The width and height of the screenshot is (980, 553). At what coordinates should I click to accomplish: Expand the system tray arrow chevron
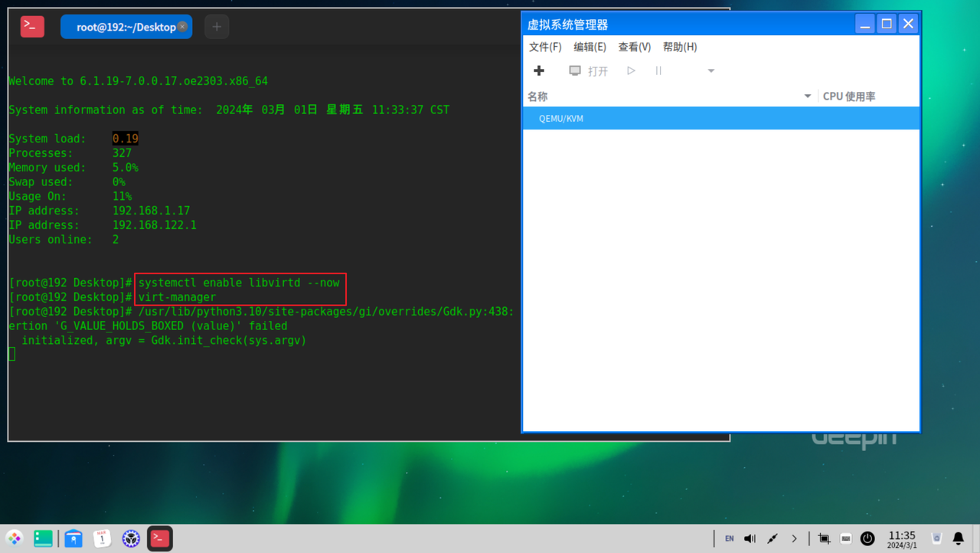[794, 538]
